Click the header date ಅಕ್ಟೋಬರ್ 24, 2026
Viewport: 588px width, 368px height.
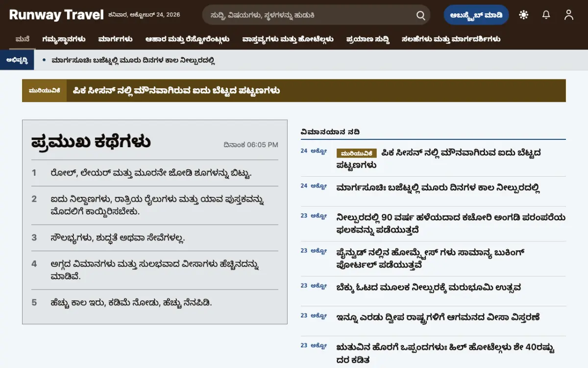144,15
